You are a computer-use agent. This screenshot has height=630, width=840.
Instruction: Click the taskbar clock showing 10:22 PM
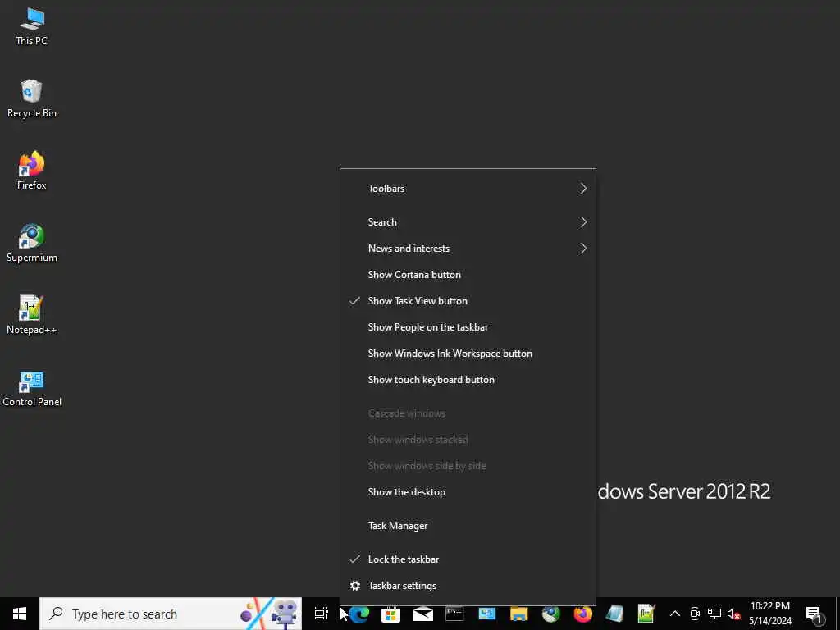click(769, 614)
